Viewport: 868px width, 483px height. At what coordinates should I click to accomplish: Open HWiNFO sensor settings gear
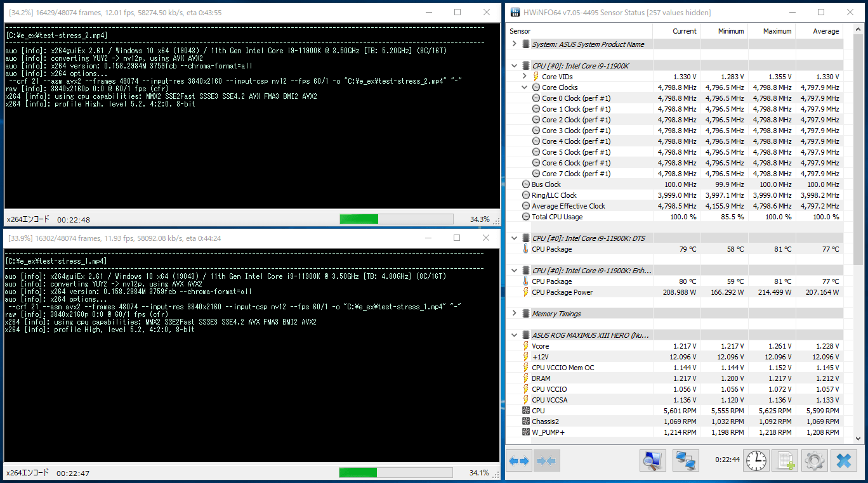815,461
